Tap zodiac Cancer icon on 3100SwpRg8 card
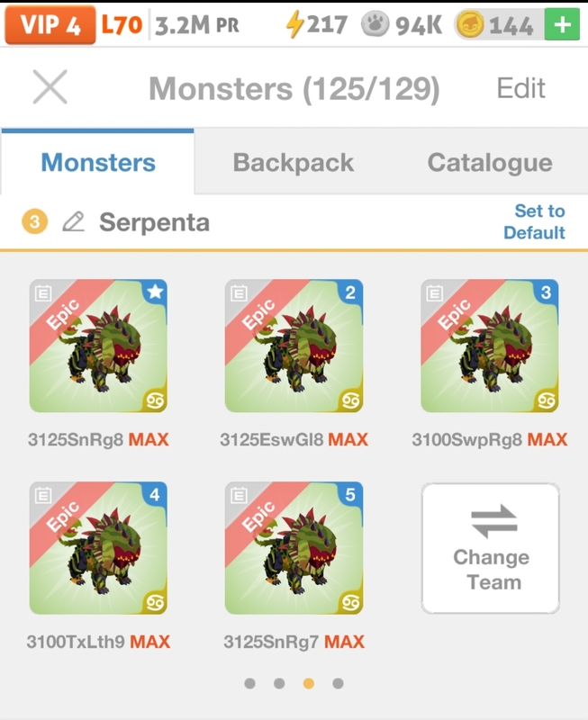Viewport: 588px width, 720px height. [547, 400]
